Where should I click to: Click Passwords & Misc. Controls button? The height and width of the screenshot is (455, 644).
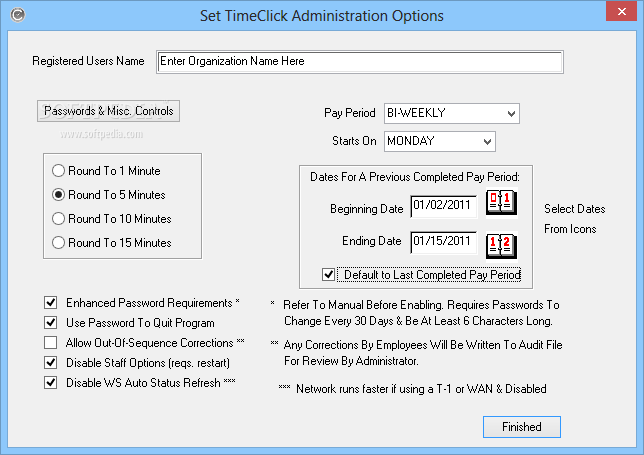(x=108, y=111)
